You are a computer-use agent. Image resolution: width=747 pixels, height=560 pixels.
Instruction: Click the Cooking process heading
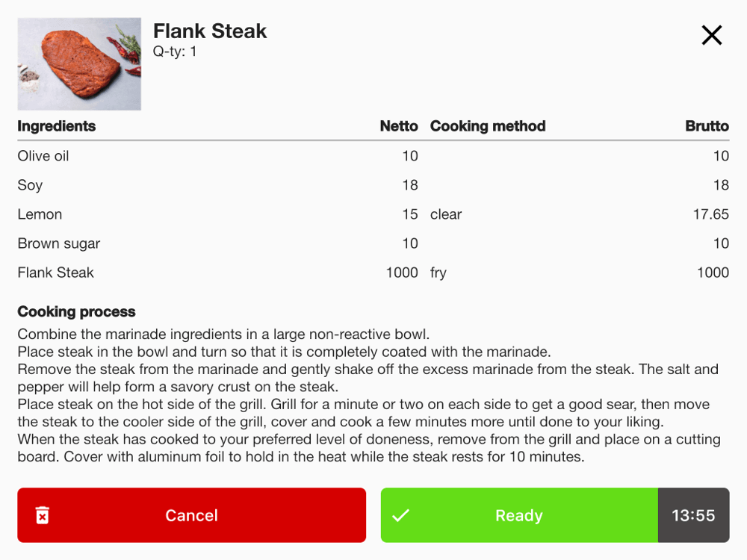76,311
